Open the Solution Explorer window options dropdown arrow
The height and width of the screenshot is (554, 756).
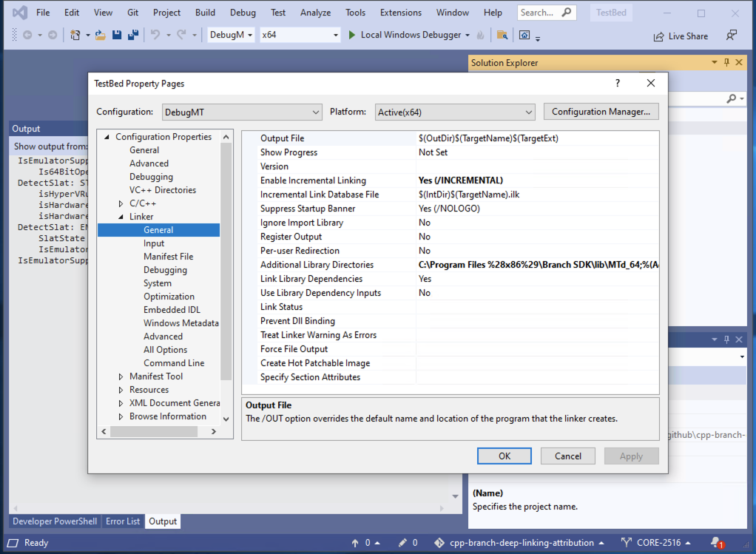[x=714, y=62]
